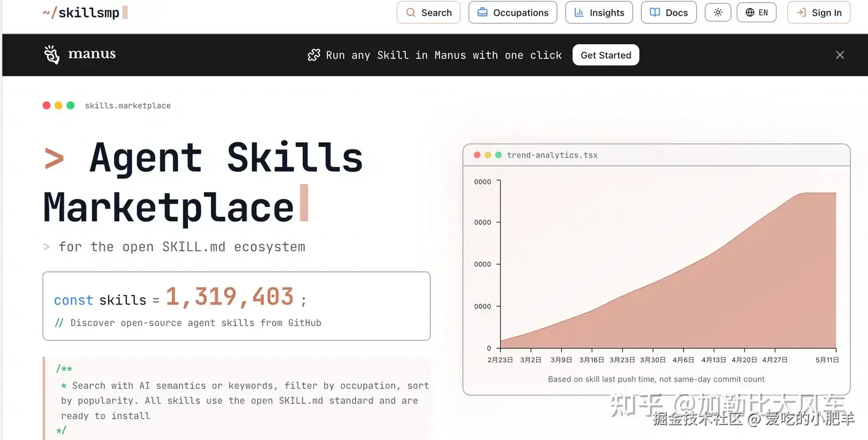Viewport: 868px width, 440px height.
Task: Click the puzzle icon in the Manus banner
Action: (x=313, y=55)
